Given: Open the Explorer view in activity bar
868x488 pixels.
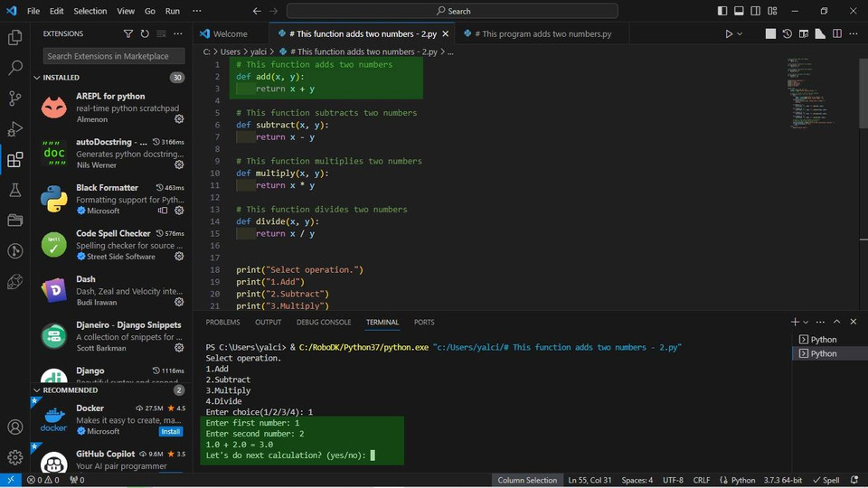Looking at the screenshot, I should pos(14,37).
